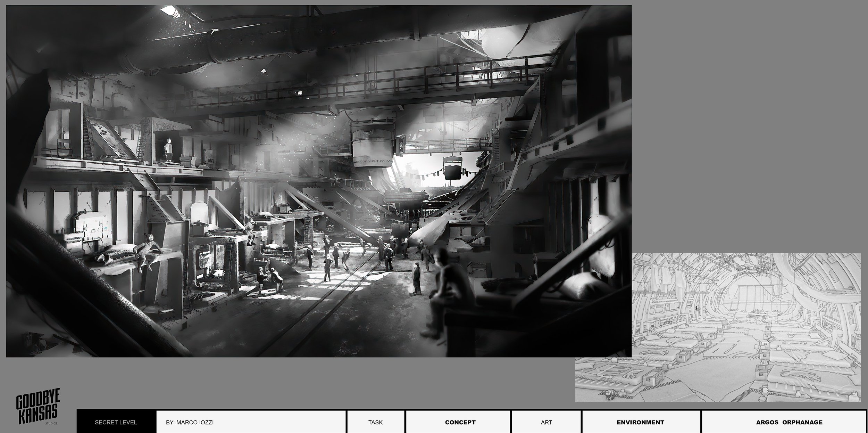Select the TASK label cell

[375, 422]
